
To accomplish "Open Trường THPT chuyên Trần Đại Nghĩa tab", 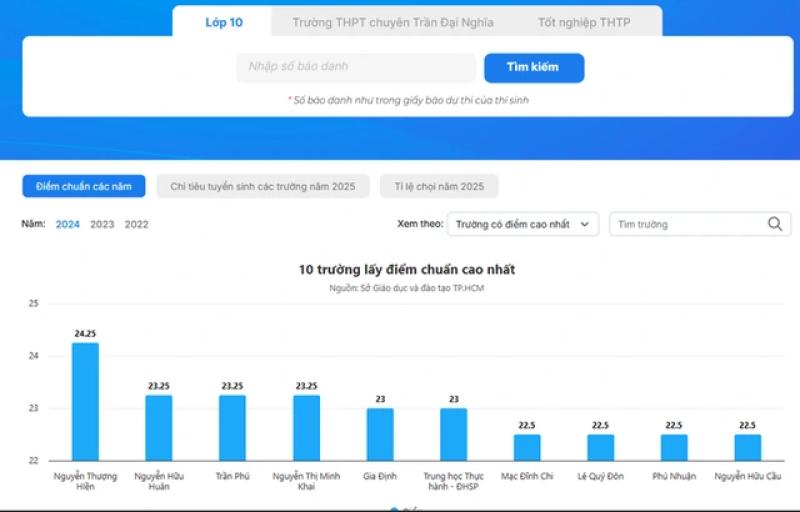I will point(393,22).
